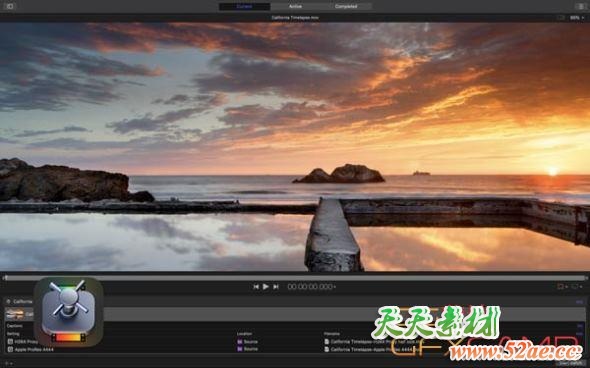Switch to the Completed tab

(346, 6)
